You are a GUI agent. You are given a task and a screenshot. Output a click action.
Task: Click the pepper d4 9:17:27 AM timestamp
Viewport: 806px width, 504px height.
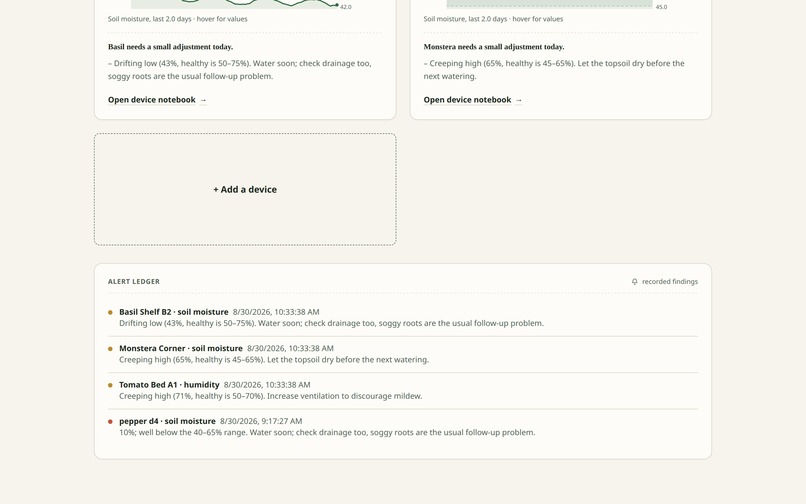tap(261, 421)
